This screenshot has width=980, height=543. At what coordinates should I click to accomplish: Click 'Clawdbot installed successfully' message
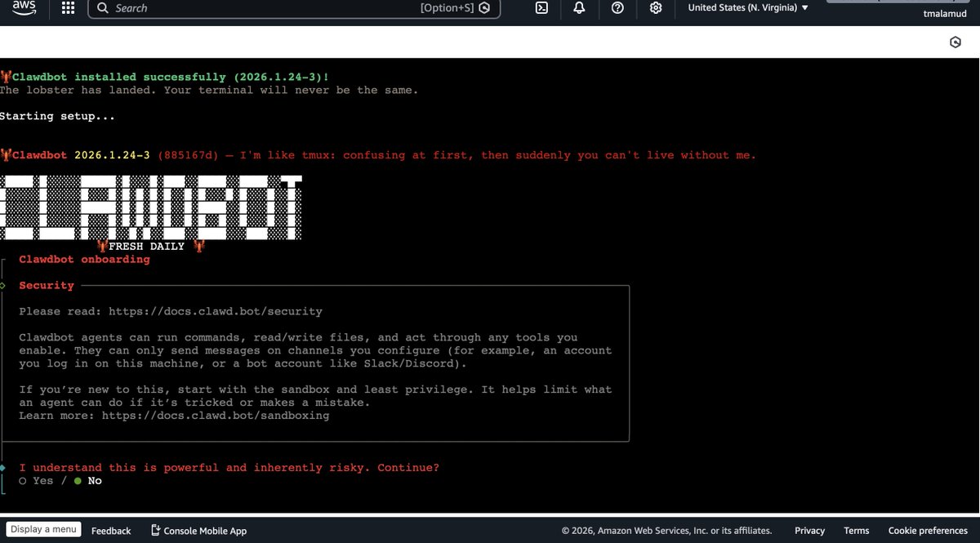click(x=171, y=77)
